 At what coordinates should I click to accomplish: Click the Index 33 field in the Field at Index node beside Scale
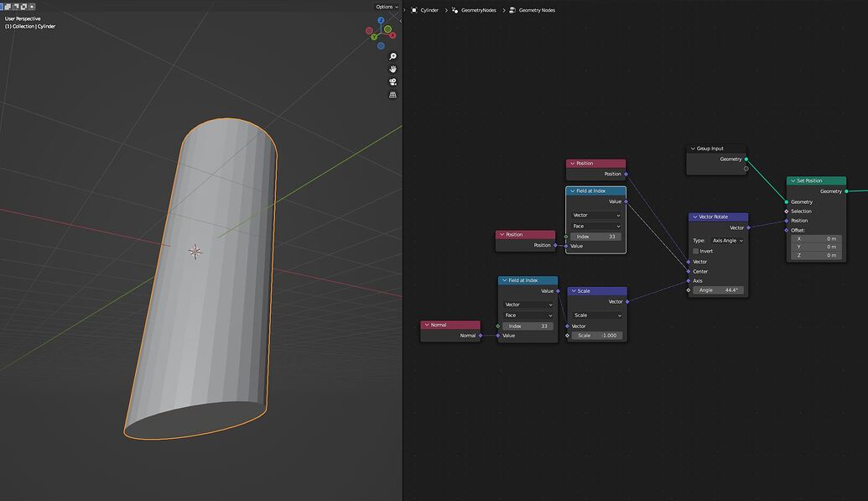[x=528, y=326]
